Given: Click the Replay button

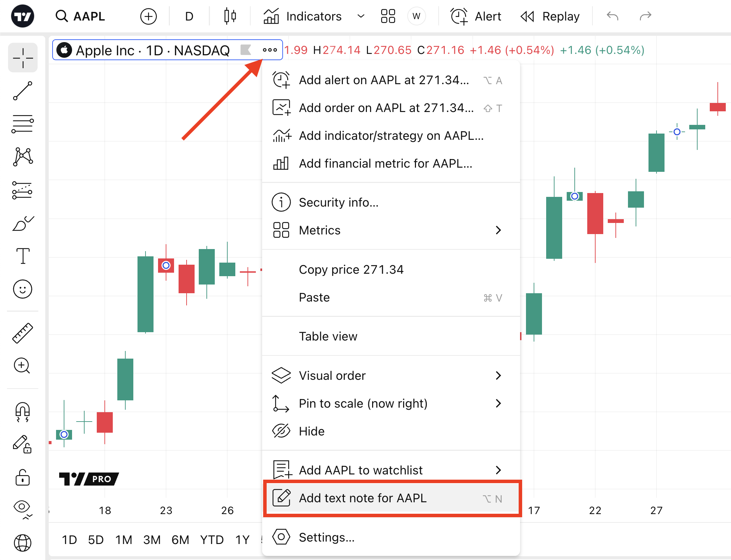Looking at the screenshot, I should 550,16.
